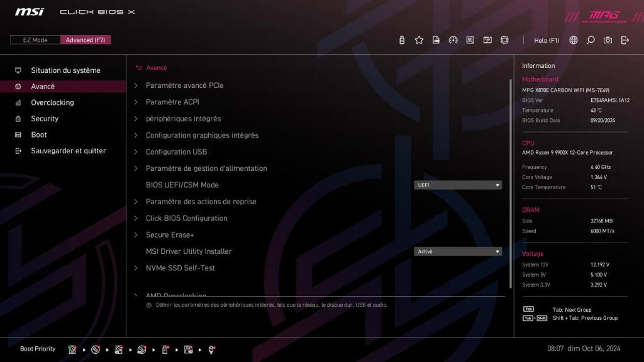Click the exit icon top right

(624, 40)
